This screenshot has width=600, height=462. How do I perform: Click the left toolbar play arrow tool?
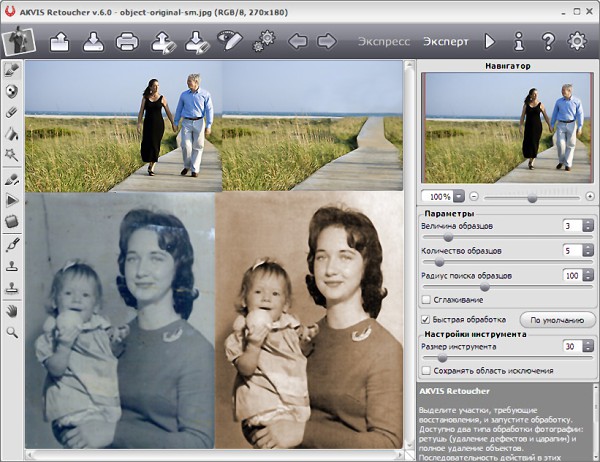12,200
